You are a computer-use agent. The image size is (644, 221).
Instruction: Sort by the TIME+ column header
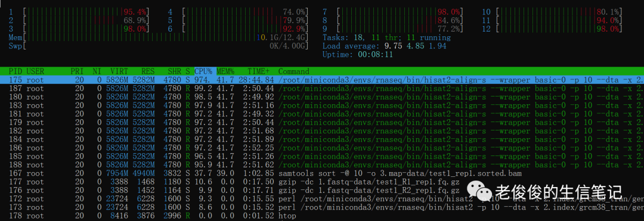[259, 71]
